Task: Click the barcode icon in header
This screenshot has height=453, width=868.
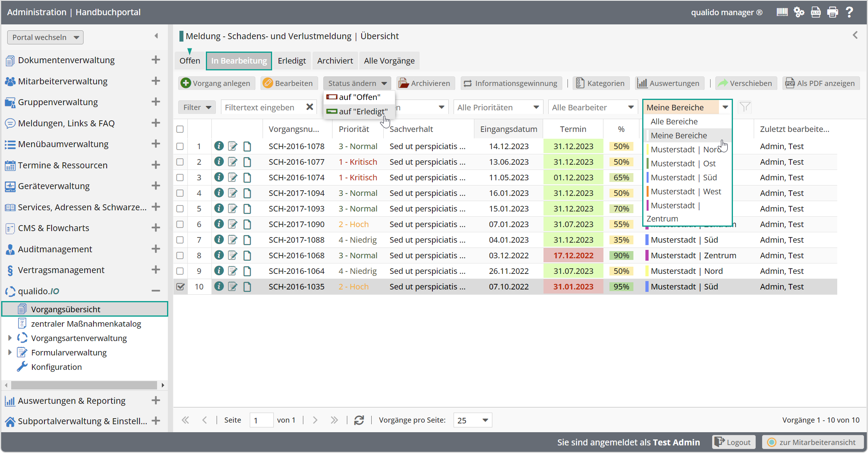Action: 782,12
